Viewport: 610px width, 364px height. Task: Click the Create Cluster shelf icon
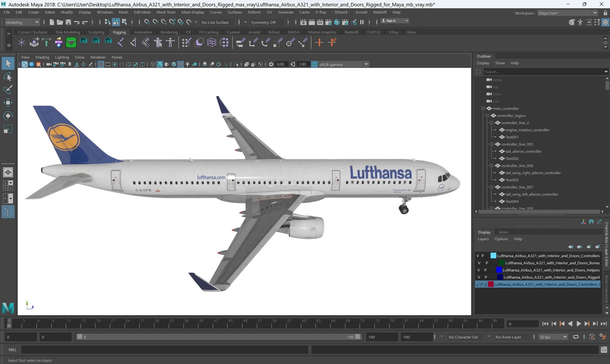pyautogui.click(x=224, y=42)
